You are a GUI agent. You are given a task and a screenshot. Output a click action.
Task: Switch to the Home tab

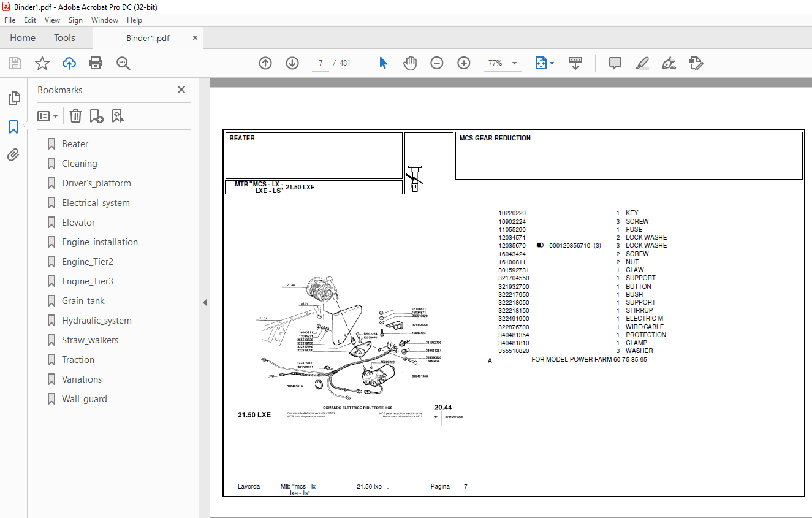23,38
